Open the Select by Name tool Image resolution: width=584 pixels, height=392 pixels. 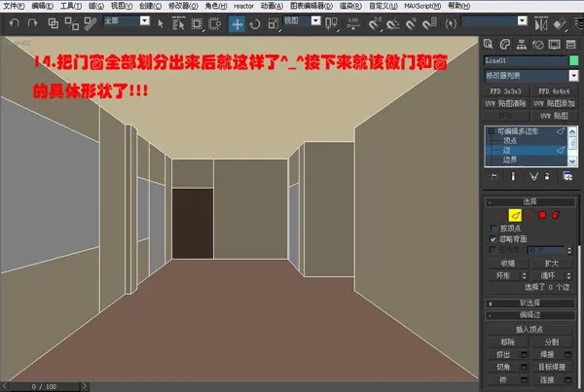coord(178,23)
